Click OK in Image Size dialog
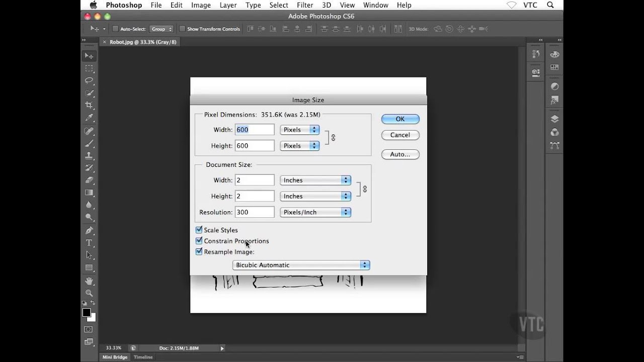This screenshot has width=644, height=362. [400, 119]
